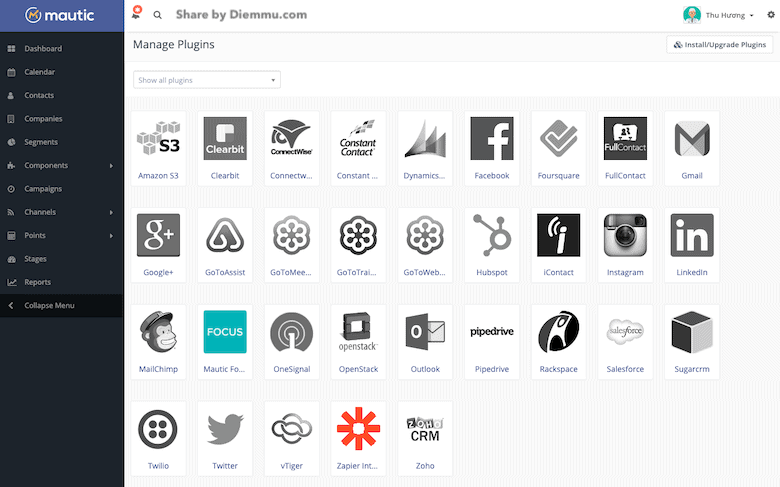Image resolution: width=780 pixels, height=487 pixels.
Task: Select the GoToAssist plugin
Action: pyautogui.click(x=225, y=245)
